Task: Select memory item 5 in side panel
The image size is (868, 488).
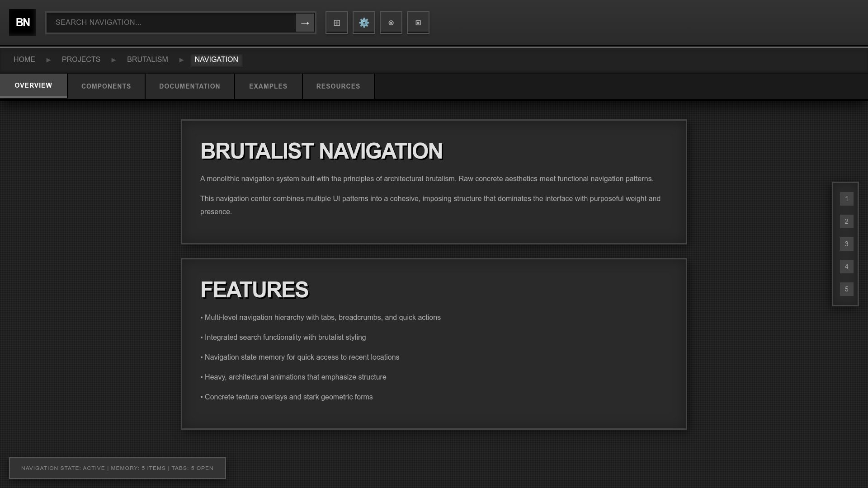Action: click(x=846, y=289)
